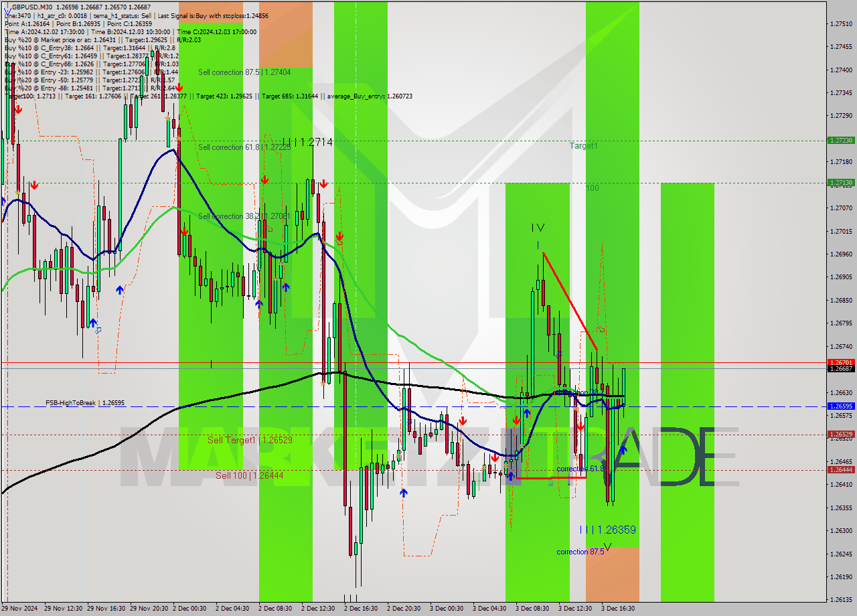Click the green 1.27230 price tag
The width and height of the screenshot is (857, 616).
840,141
